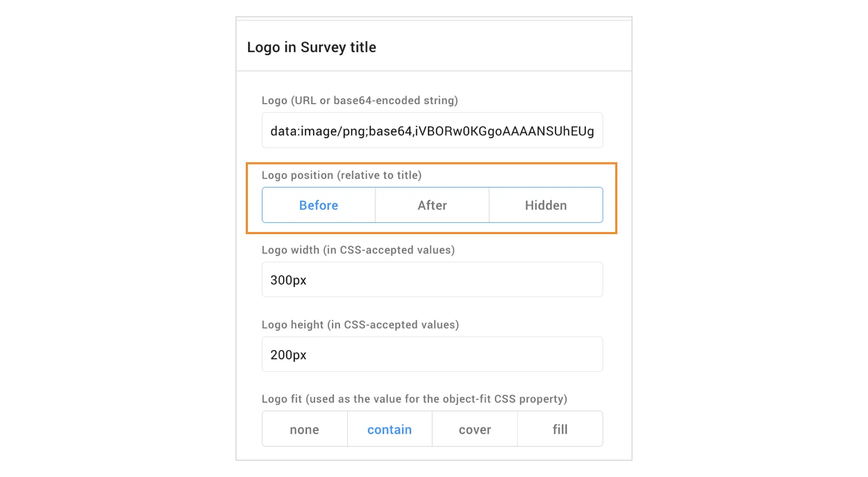Place cursor in the data:image/png base64 text

pos(432,131)
